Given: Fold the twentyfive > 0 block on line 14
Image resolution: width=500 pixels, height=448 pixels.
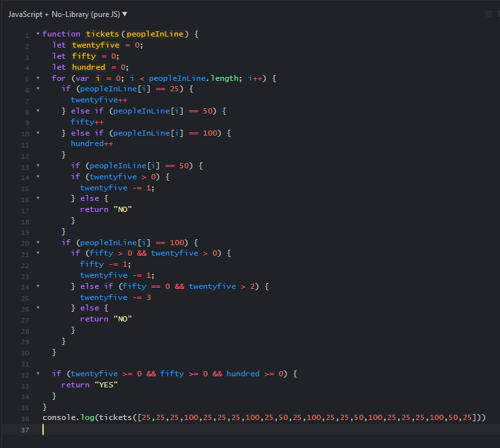Looking at the screenshot, I should click(x=38, y=177).
